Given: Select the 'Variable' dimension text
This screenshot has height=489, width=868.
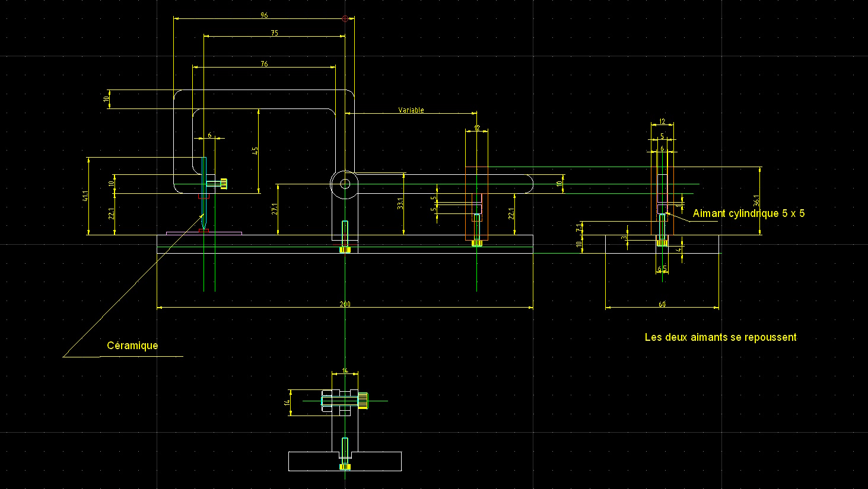Looking at the screenshot, I should pyautogui.click(x=411, y=110).
